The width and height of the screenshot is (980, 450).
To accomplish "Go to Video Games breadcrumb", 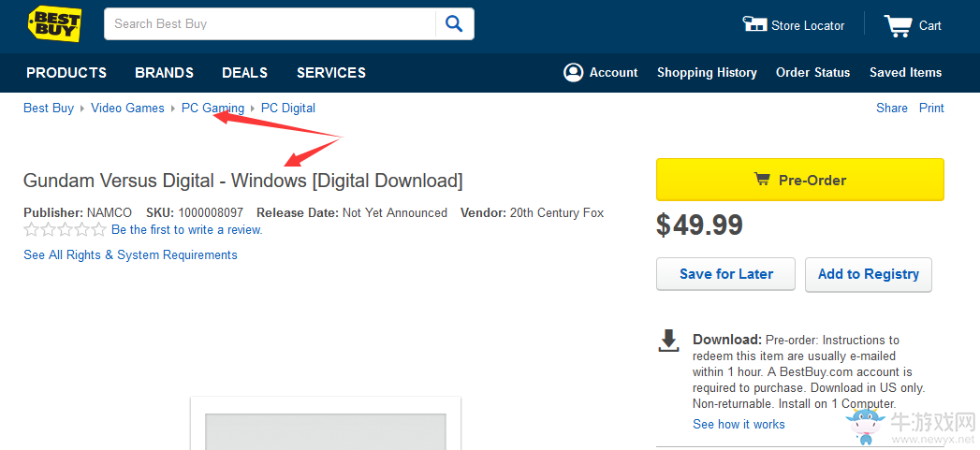I will (x=127, y=109).
